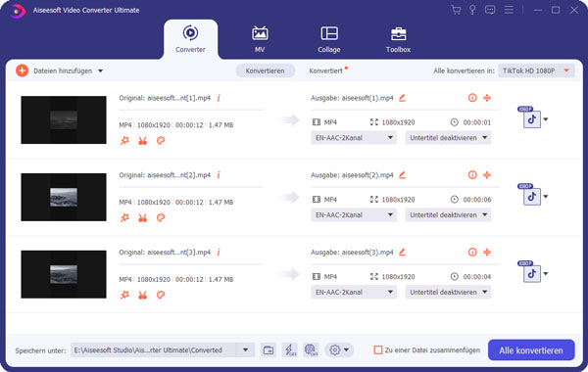
Task: Open the EN-AAC-2Kanal audio dropdown for the first video
Action: coord(354,138)
